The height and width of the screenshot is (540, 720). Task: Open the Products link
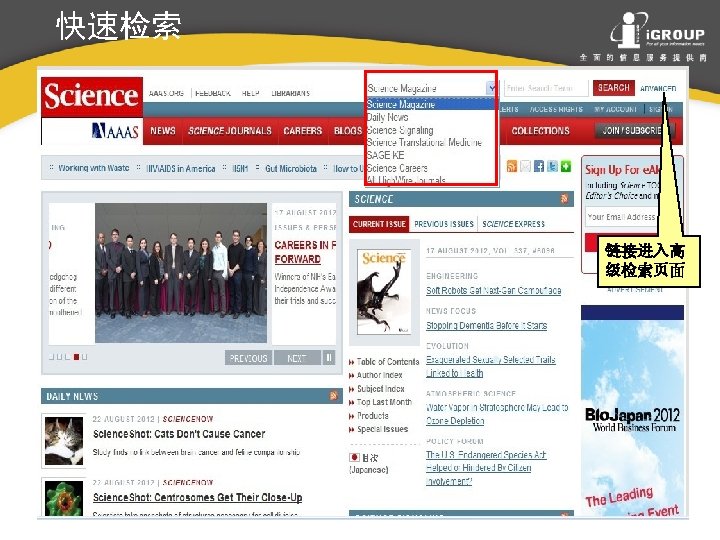tap(372, 416)
